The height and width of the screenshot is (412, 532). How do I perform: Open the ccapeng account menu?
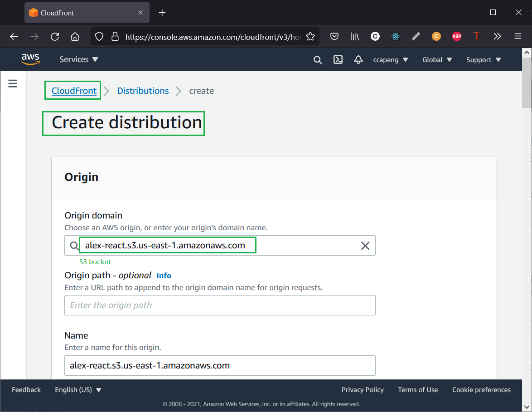391,60
